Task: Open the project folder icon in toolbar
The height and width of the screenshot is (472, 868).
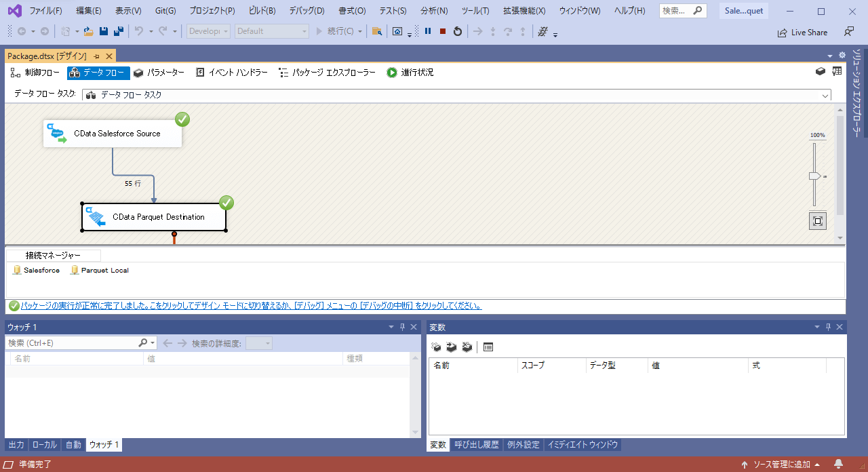Action: coord(88,31)
